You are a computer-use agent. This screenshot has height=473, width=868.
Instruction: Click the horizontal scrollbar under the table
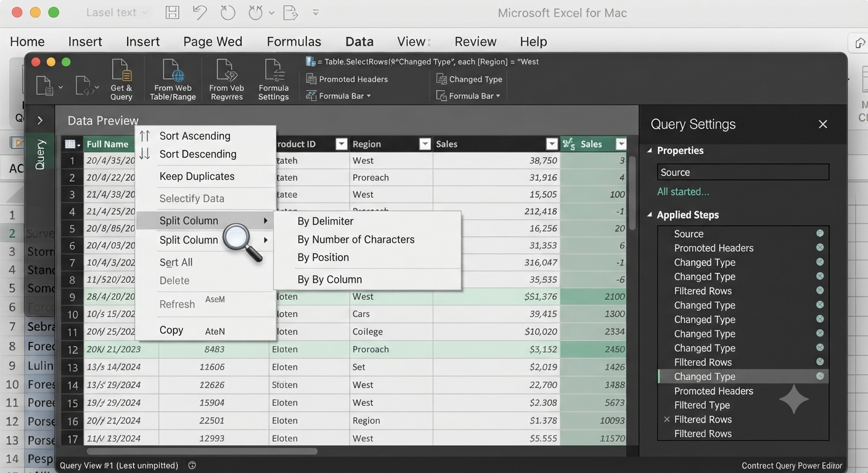(x=202, y=451)
